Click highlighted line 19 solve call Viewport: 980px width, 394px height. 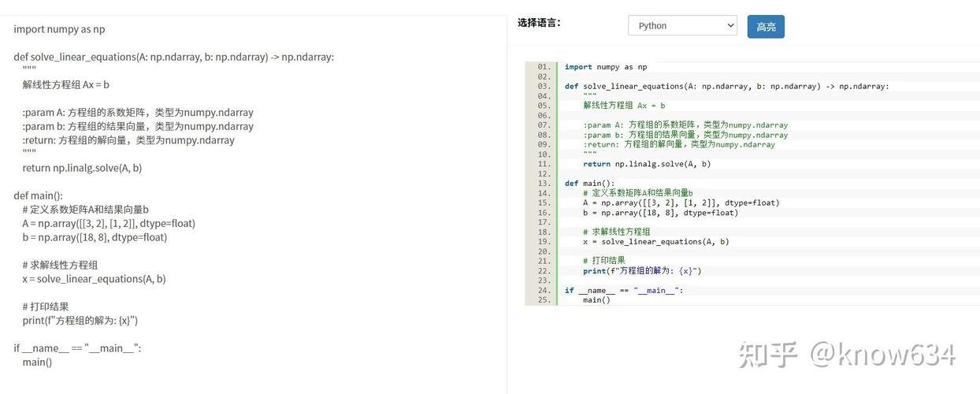pyautogui.click(x=656, y=242)
